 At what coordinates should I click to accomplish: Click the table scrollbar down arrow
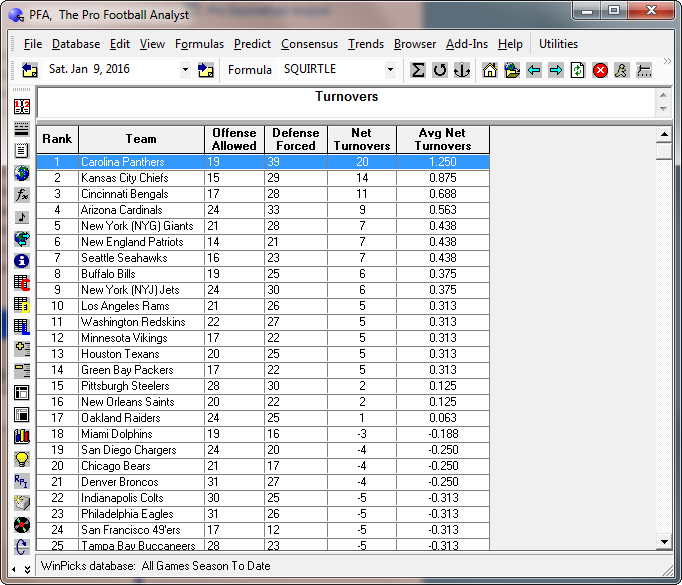point(664,542)
